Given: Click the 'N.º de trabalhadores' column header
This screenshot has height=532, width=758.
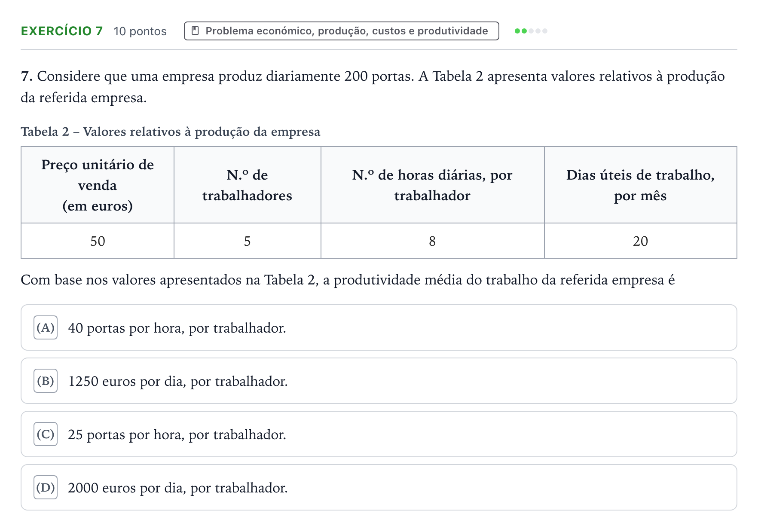Looking at the screenshot, I should coord(248,185).
